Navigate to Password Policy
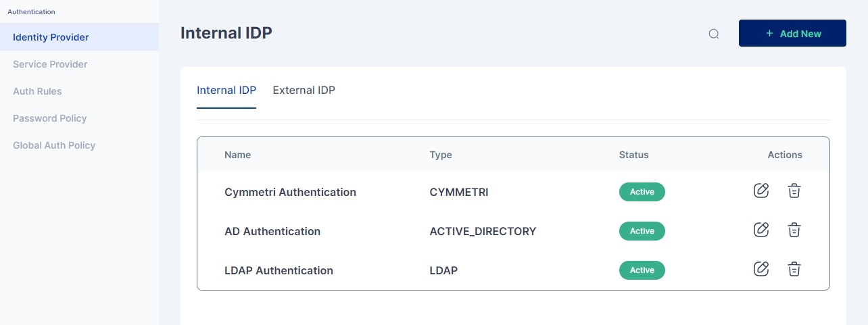Screen dimensions: 868x325 [x=50, y=118]
